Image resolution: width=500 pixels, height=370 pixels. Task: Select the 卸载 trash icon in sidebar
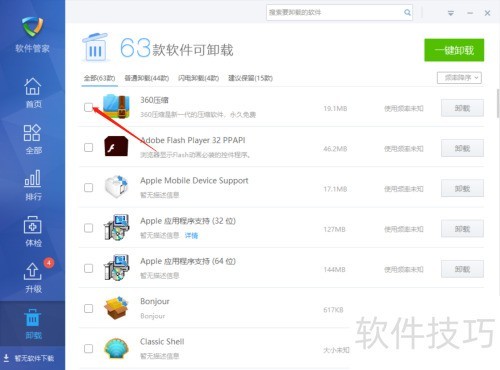pyautogui.click(x=32, y=324)
